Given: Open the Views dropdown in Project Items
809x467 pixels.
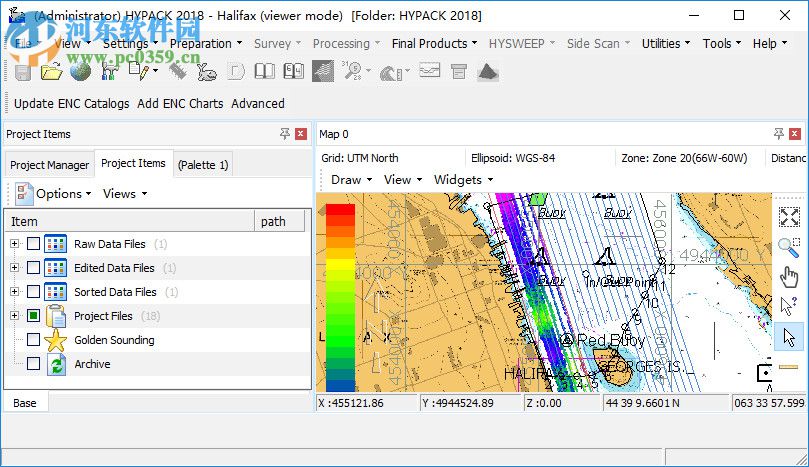Looking at the screenshot, I should [125, 194].
